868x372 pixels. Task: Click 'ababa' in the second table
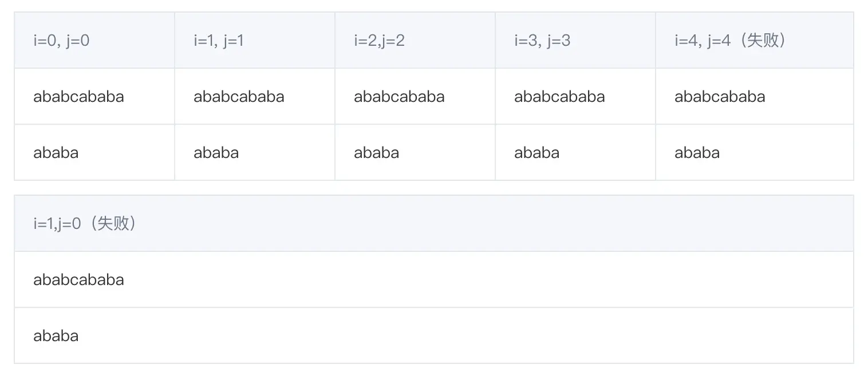56,335
